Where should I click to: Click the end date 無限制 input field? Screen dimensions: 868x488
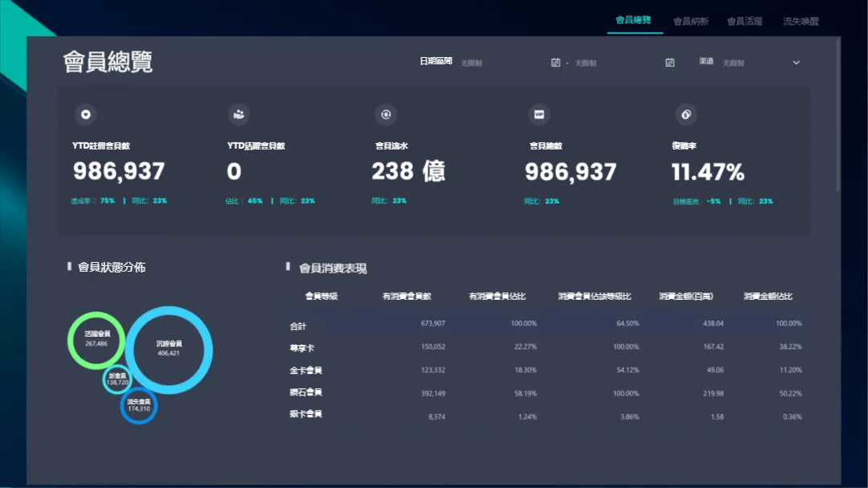[611, 63]
